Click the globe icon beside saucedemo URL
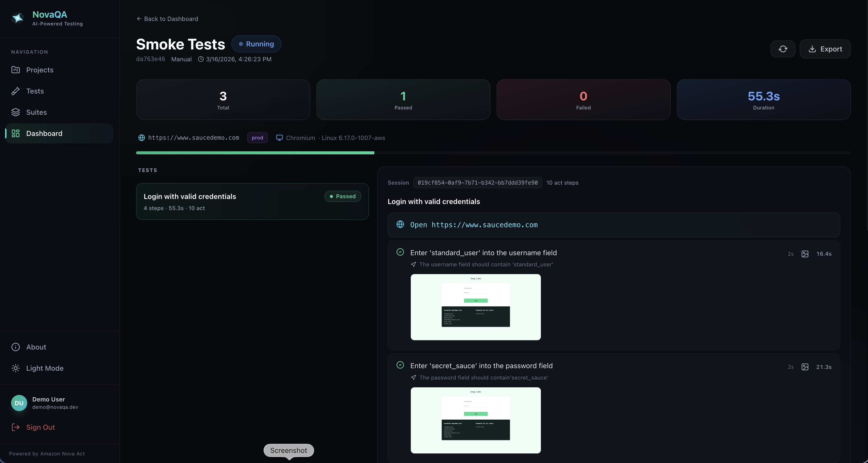The height and width of the screenshot is (463, 868). (x=142, y=138)
